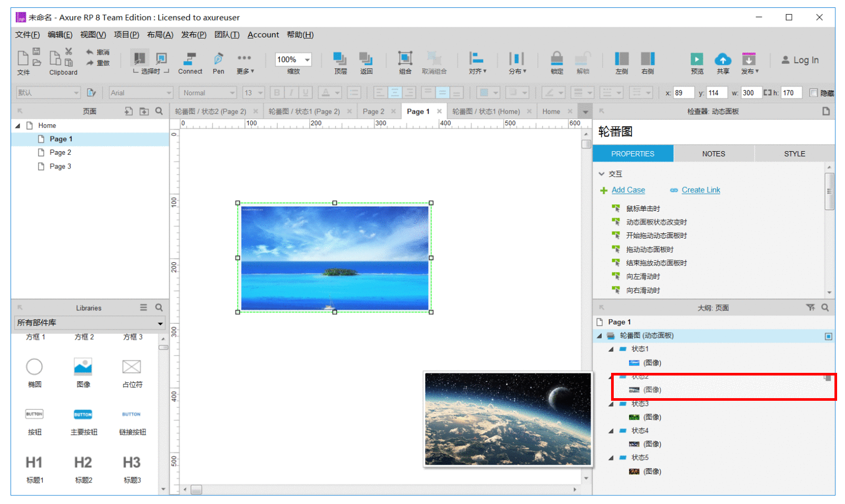Collapse the Home tree node
Screen dimensions: 845x504
[x=18, y=126]
